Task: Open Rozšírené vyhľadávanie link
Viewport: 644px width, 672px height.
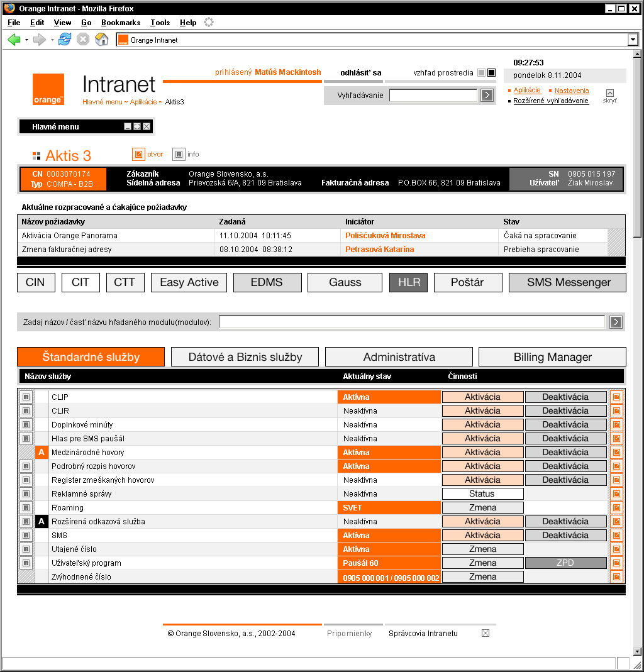Action: point(550,101)
